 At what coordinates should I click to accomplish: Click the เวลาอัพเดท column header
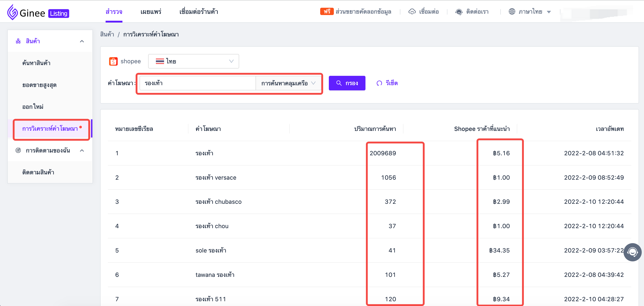(x=610, y=129)
